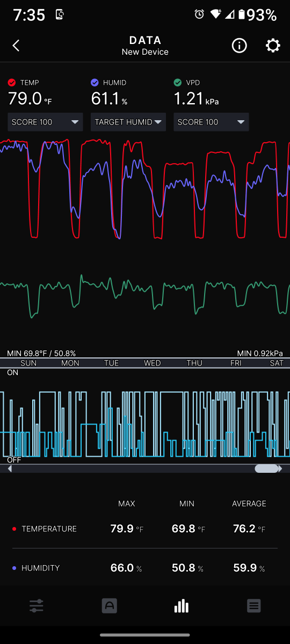This screenshot has height=644, width=290.
Task: Tap the Wi-Fi icon in status bar
Action: click(x=216, y=14)
